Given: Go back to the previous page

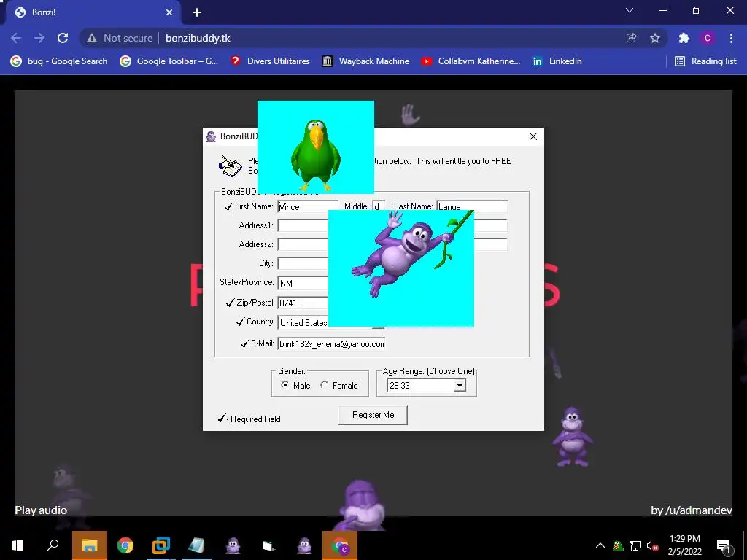Looking at the screenshot, I should [16, 38].
